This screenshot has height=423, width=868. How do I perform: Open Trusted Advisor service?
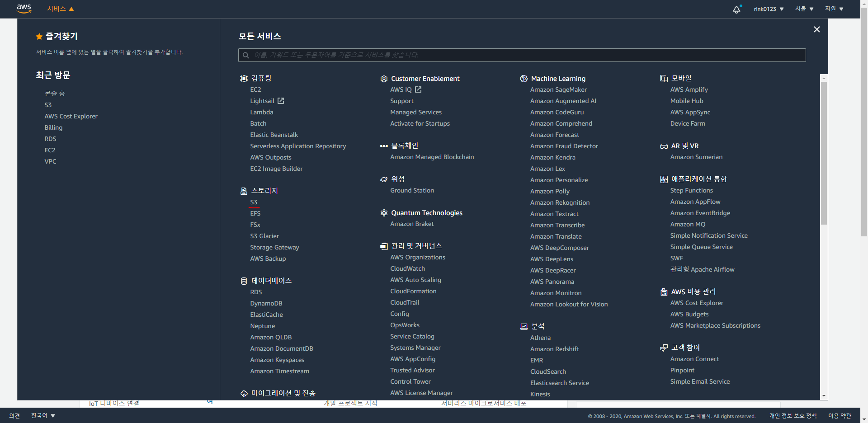tap(412, 370)
